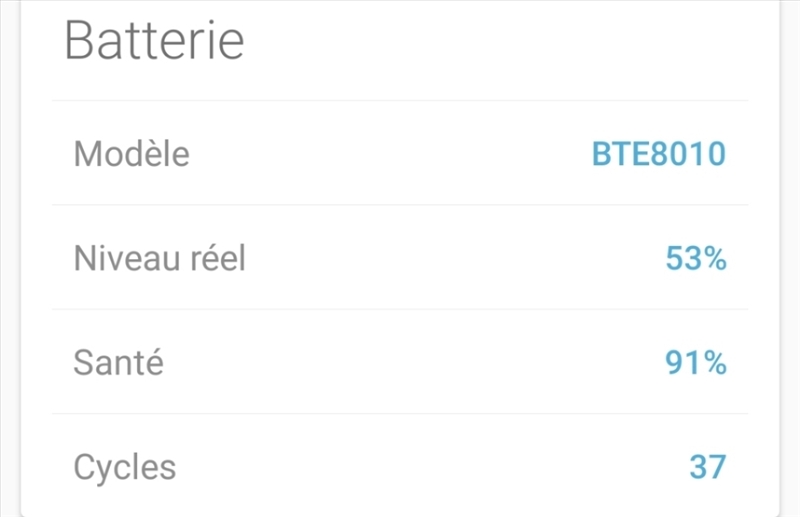Viewport: 800px width, 517px height.
Task: Click the 91% battery health value
Action: [695, 363]
